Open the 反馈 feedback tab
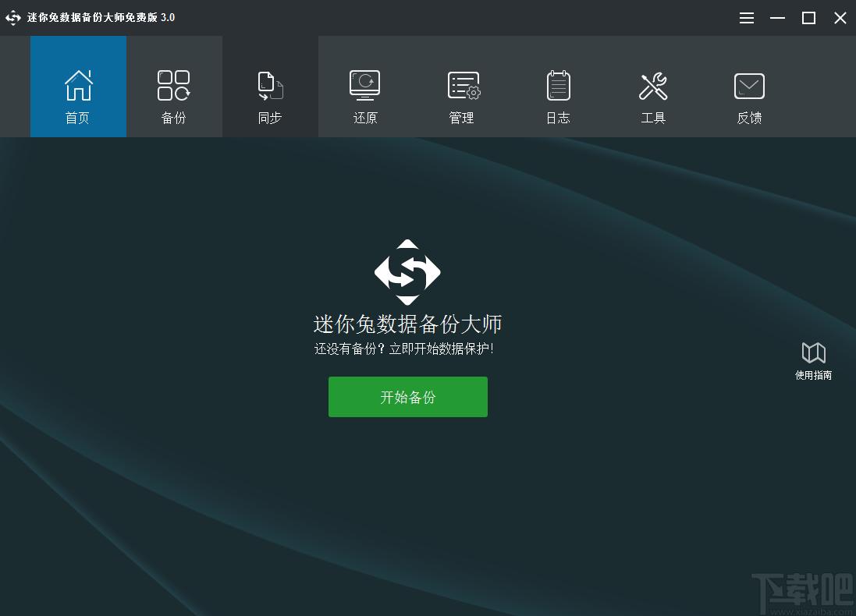The width and height of the screenshot is (856, 616). point(750,87)
